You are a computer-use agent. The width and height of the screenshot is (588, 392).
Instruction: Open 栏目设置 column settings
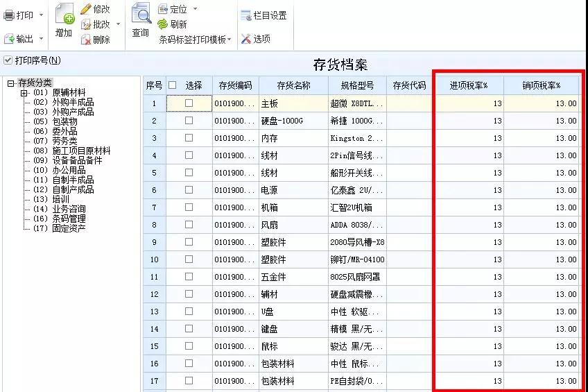coord(246,15)
